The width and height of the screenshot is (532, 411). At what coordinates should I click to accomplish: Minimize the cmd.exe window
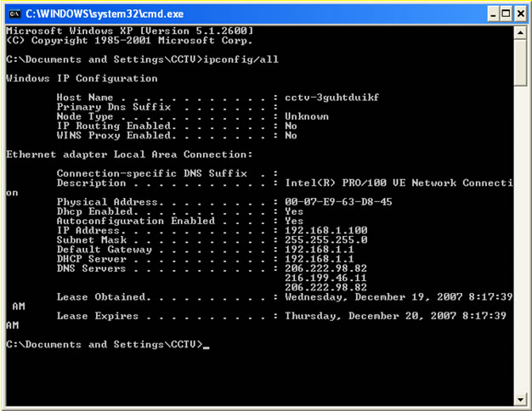(x=493, y=14)
